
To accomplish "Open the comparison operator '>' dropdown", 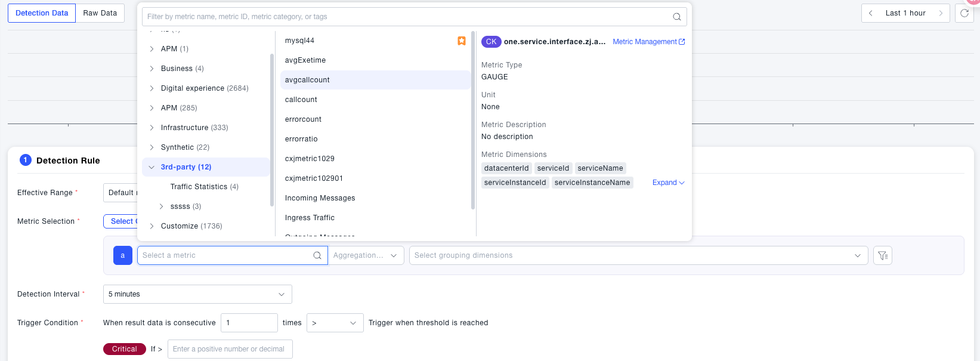I will point(335,323).
